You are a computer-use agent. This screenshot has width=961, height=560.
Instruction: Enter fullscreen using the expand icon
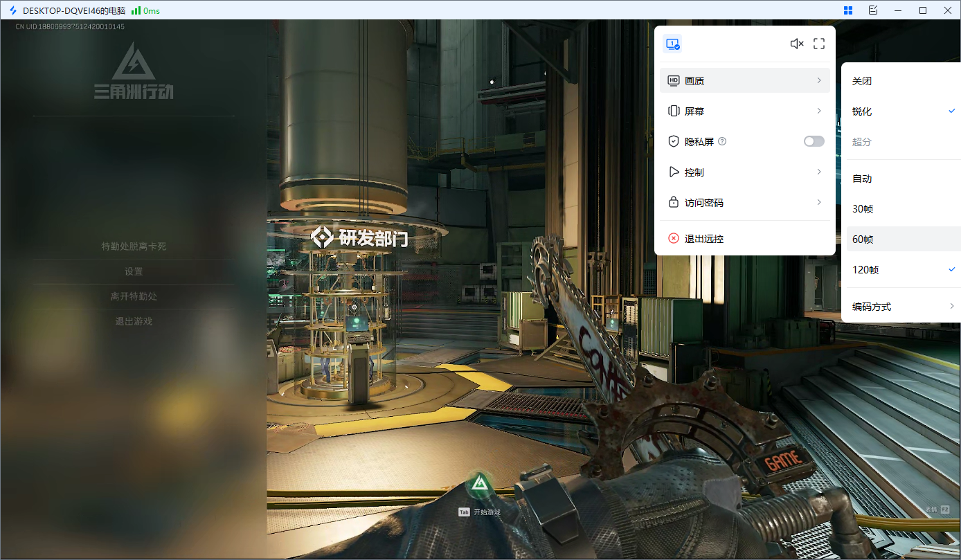(819, 44)
